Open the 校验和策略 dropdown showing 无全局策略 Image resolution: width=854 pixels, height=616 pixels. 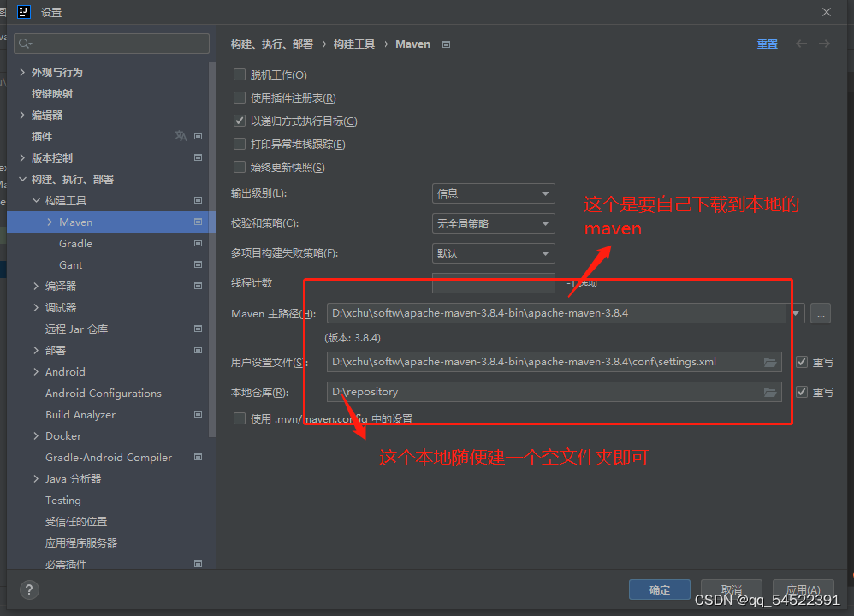494,223
